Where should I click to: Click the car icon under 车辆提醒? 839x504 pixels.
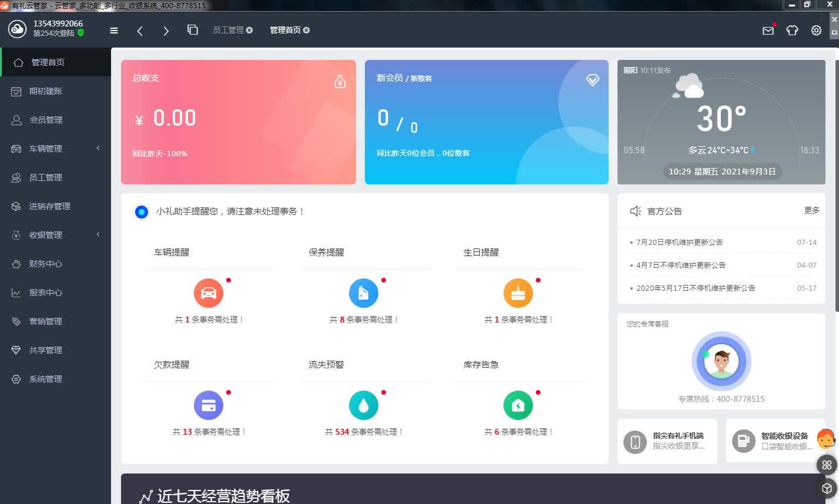tap(209, 293)
